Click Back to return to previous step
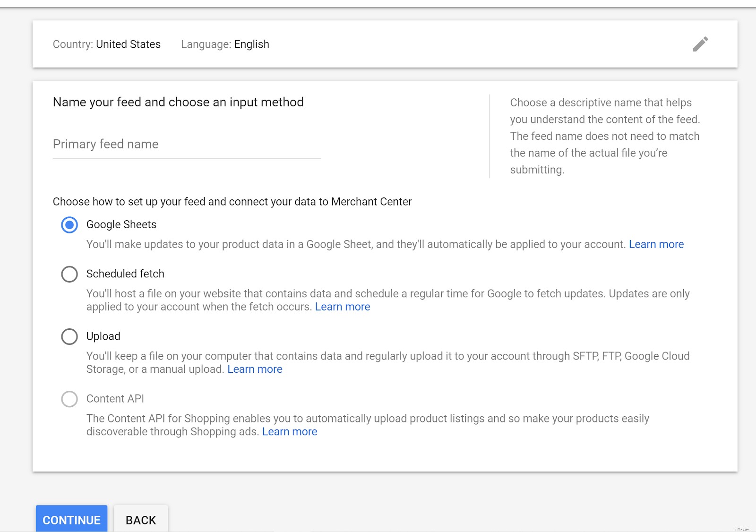This screenshot has height=532, width=756. (x=140, y=520)
